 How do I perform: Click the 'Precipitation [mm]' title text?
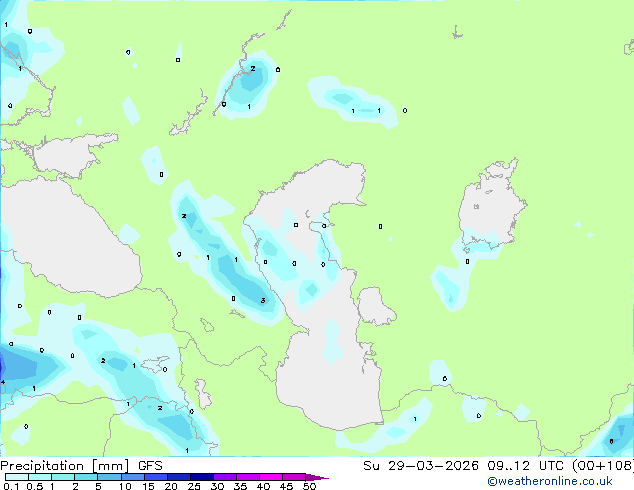coord(64,466)
